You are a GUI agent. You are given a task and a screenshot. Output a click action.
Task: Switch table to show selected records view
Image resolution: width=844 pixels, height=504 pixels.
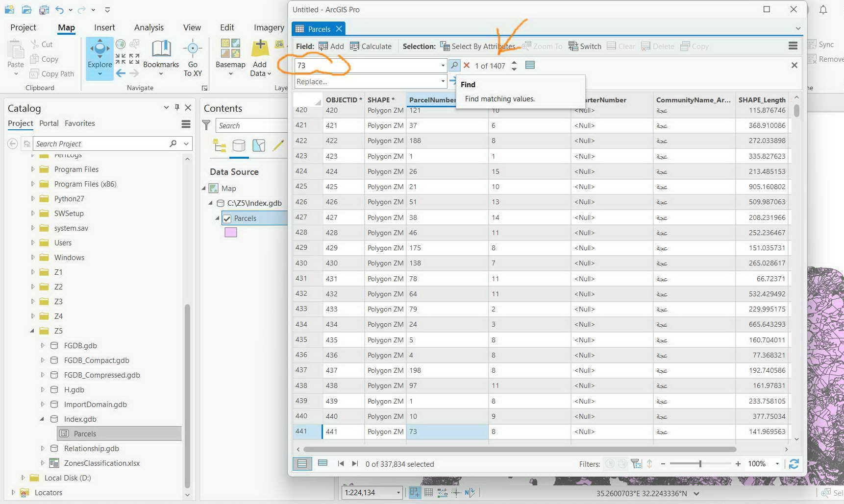pyautogui.click(x=323, y=463)
